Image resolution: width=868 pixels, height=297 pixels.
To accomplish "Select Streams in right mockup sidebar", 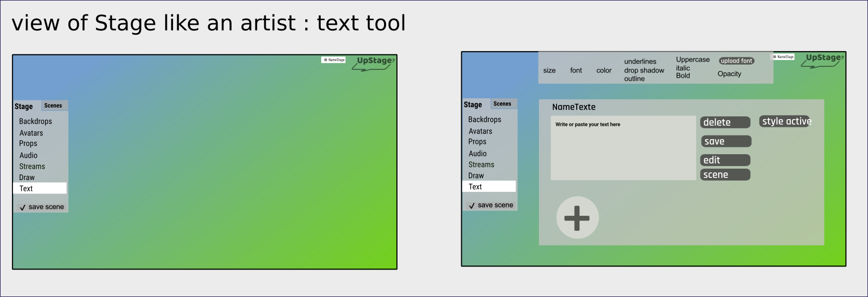I will click(481, 165).
